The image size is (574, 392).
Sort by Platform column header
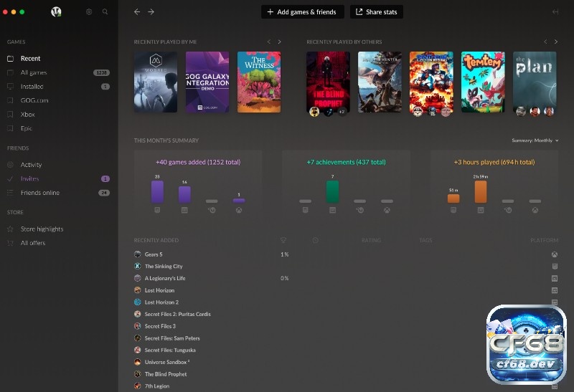tap(545, 240)
